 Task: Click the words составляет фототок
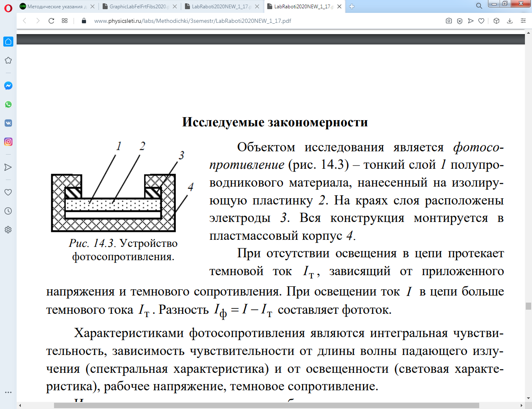click(335, 310)
